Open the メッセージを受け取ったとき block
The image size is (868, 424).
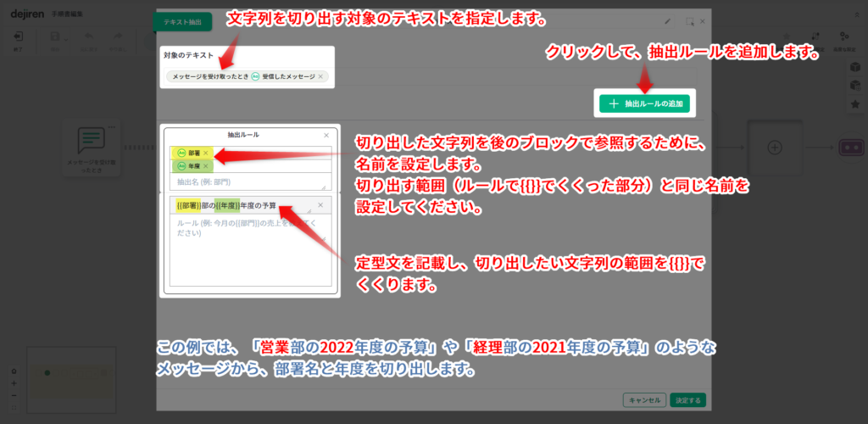92,149
